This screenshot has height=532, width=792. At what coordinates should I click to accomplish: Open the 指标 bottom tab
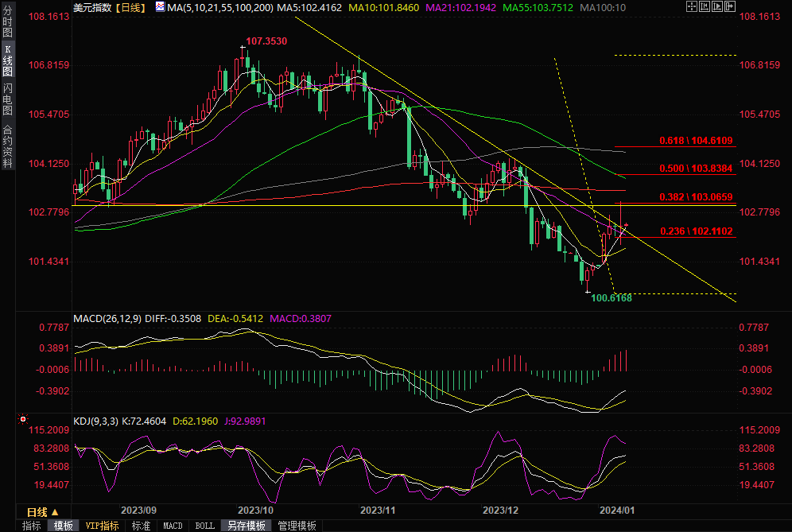click(31, 526)
